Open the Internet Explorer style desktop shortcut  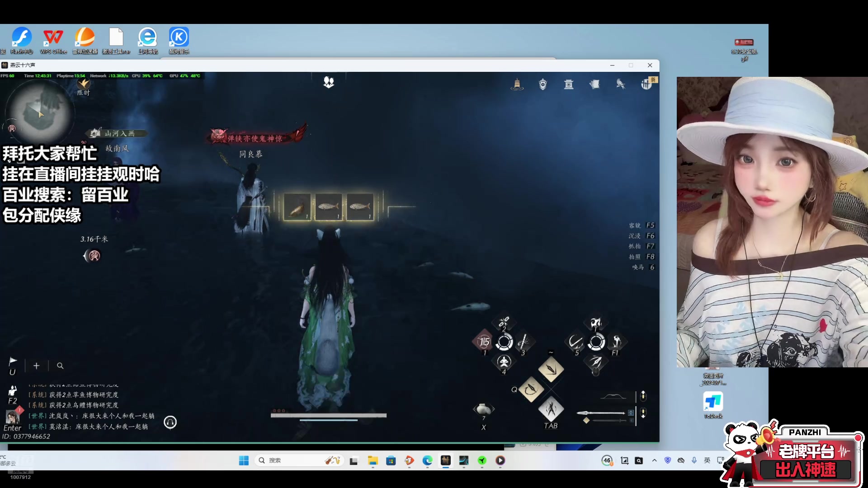[148, 41]
